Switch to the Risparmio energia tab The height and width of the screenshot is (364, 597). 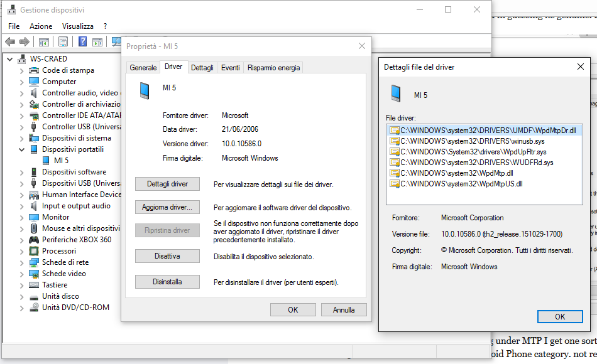tap(274, 68)
